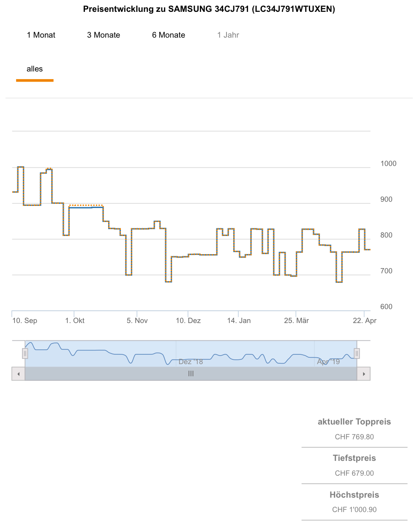Choose the "6 Monate" price history range

[169, 35]
